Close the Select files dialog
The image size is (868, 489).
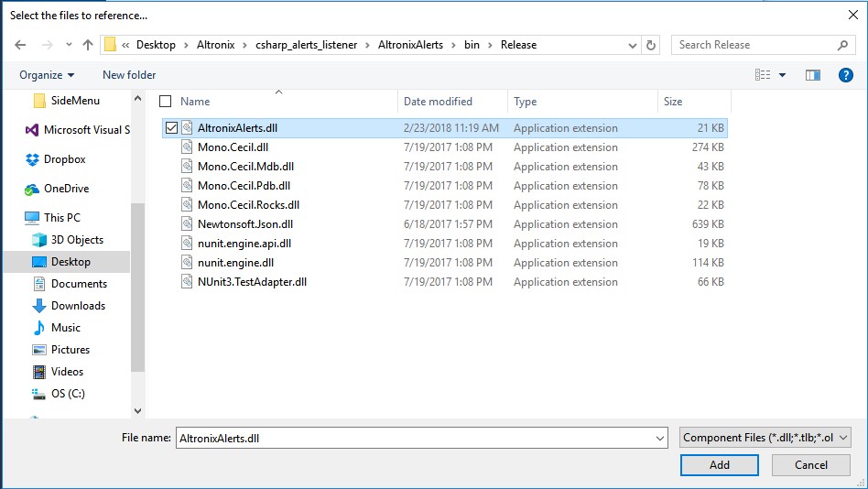point(853,15)
